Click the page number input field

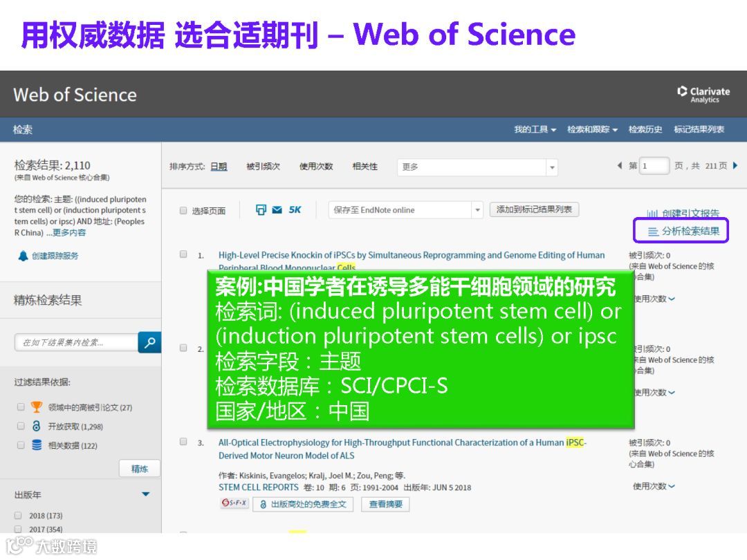click(654, 166)
